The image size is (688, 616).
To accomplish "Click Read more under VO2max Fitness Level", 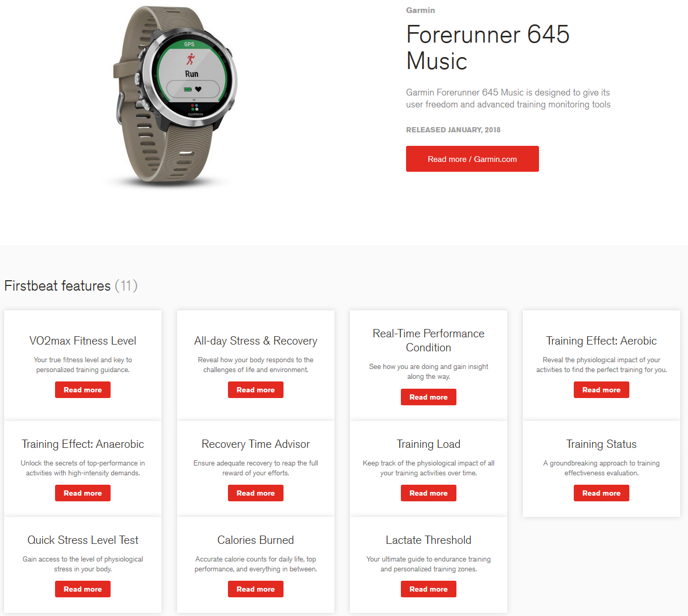I will click(x=83, y=390).
